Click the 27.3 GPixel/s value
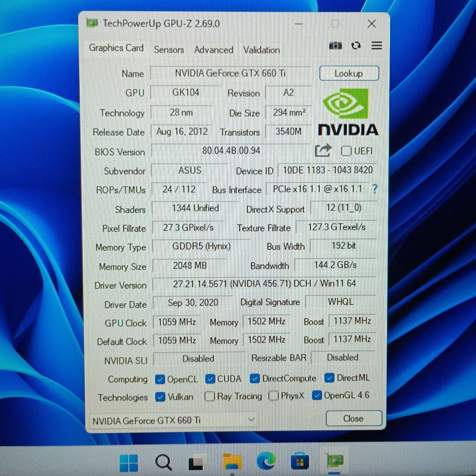The width and height of the screenshot is (476, 476). [x=188, y=227]
